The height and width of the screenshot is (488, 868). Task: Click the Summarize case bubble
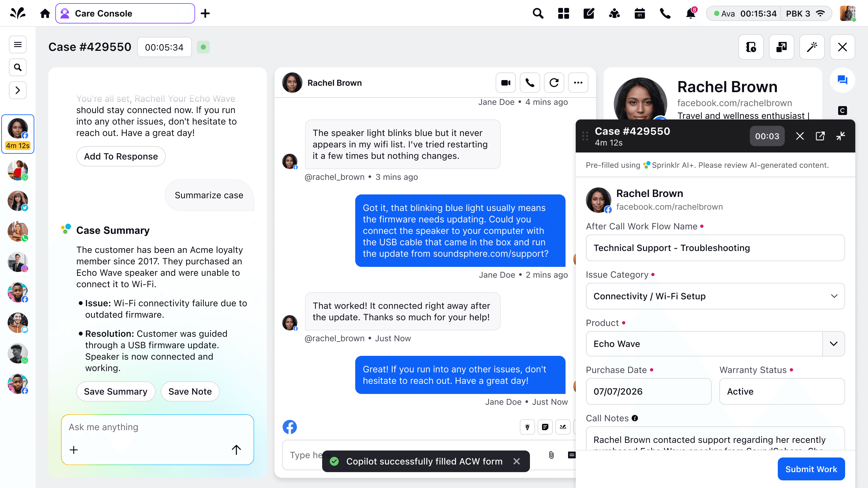click(x=209, y=195)
